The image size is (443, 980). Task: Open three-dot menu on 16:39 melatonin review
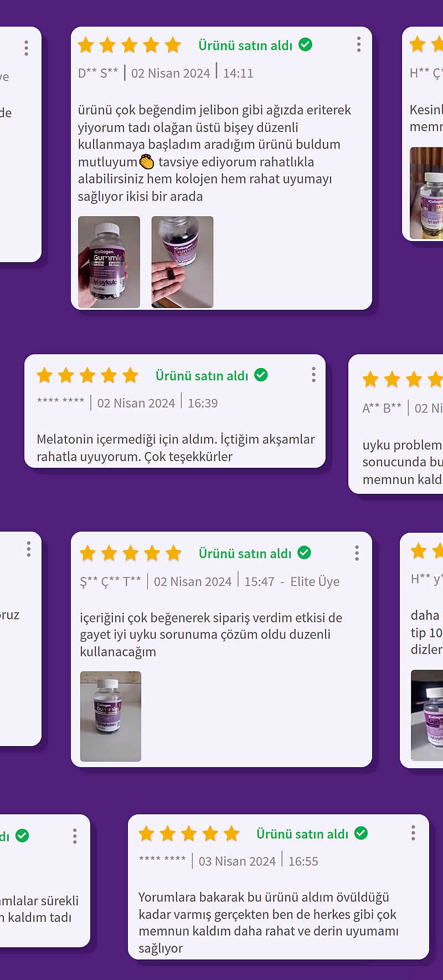pyautogui.click(x=313, y=375)
